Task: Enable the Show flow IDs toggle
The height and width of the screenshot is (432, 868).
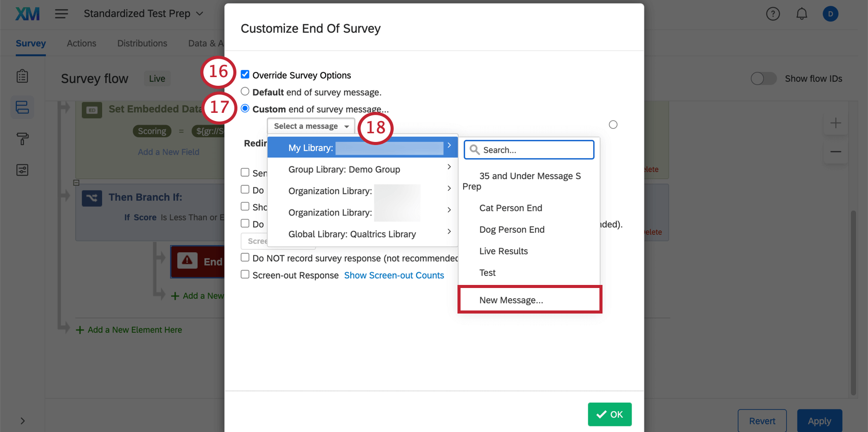Action: coord(763,79)
